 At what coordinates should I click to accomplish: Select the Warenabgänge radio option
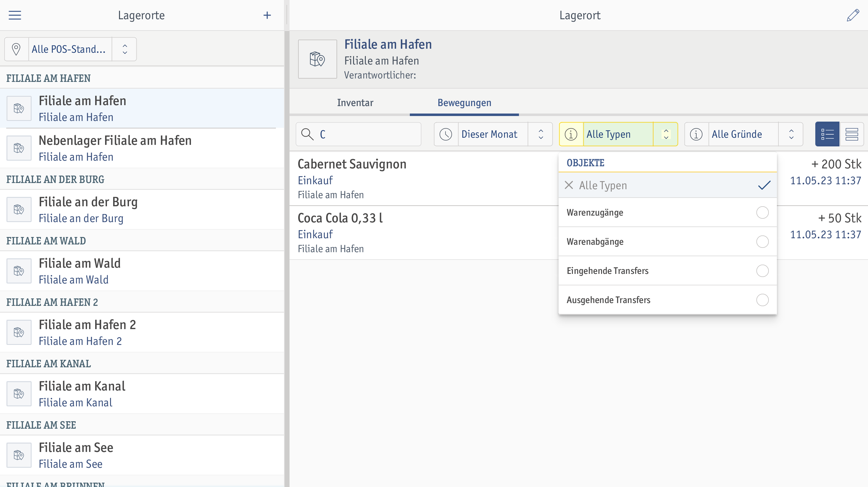point(762,241)
